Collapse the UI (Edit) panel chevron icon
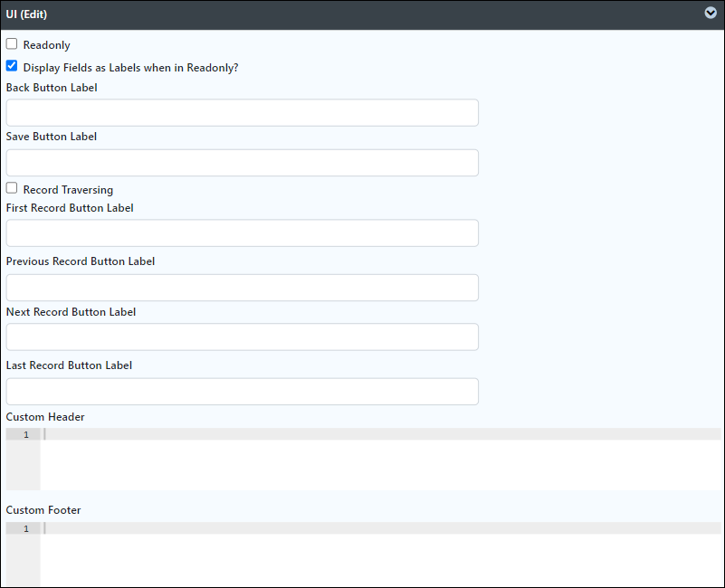 tap(711, 13)
